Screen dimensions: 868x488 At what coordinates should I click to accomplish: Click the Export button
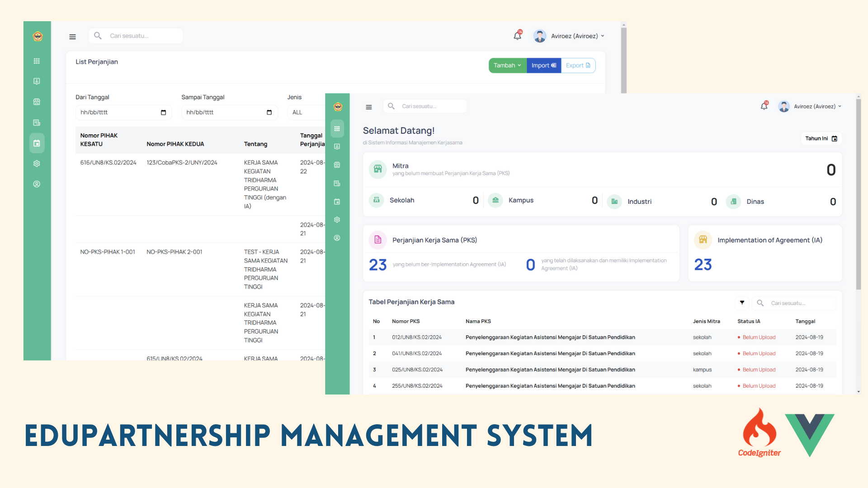point(578,66)
